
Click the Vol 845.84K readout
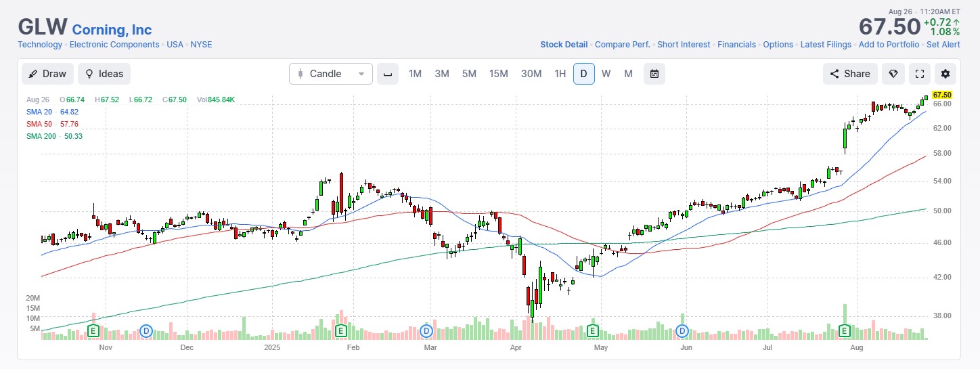coord(216,100)
